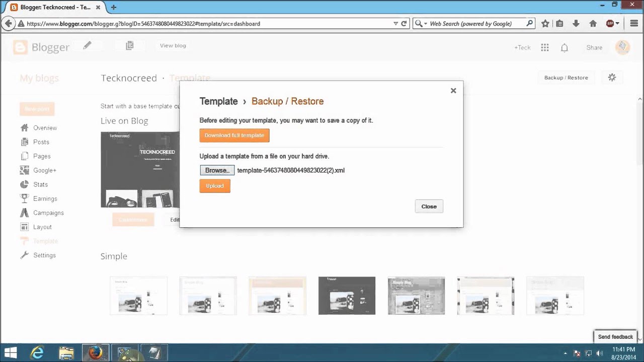This screenshot has width=644, height=362.
Task: Open Google apps grid icon
Action: click(545, 47)
